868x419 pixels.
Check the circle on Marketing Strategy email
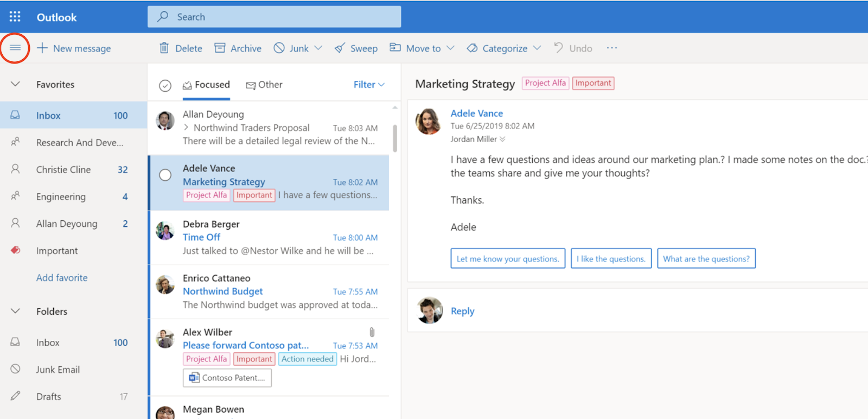pyautogui.click(x=165, y=175)
